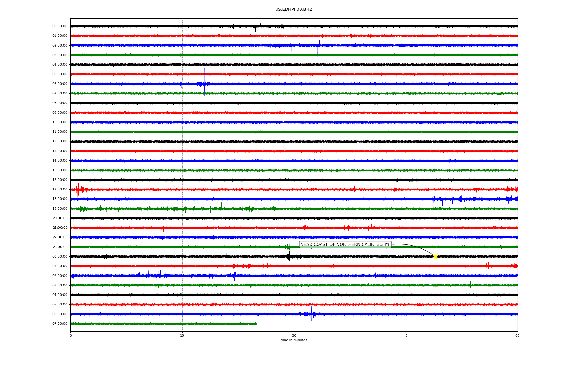The image size is (588, 368).
Task: Click the 14:00:00 row label
Action: tap(60, 161)
